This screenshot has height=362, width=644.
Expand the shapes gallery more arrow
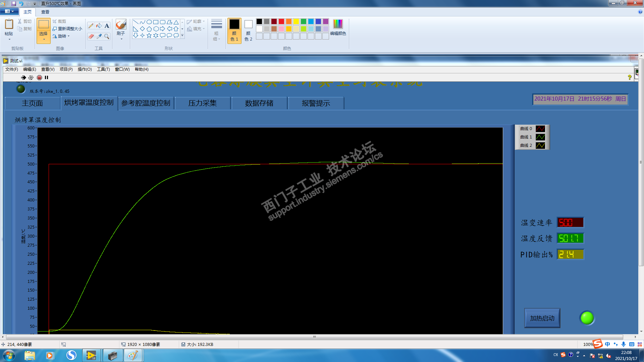(182, 36)
